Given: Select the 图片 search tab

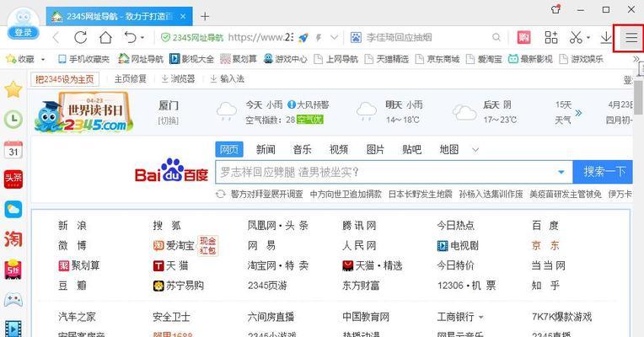Looking at the screenshot, I should tap(375, 149).
